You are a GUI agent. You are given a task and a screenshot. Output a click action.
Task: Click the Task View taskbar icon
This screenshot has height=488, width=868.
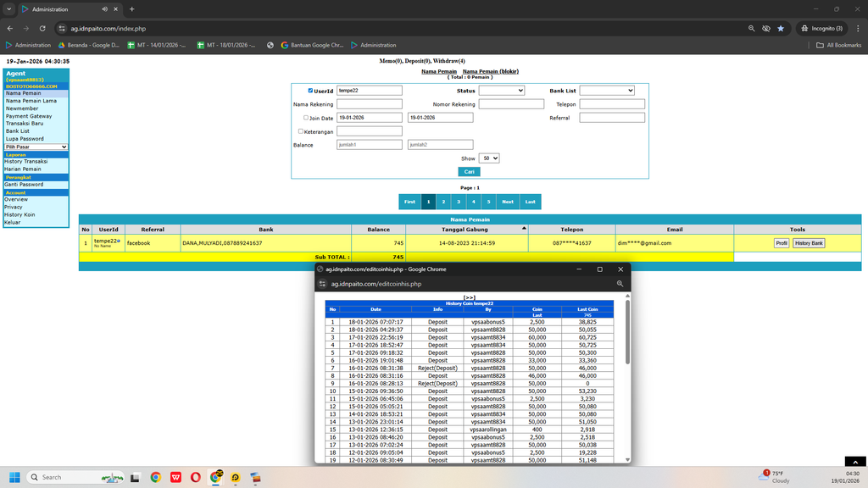click(x=135, y=477)
